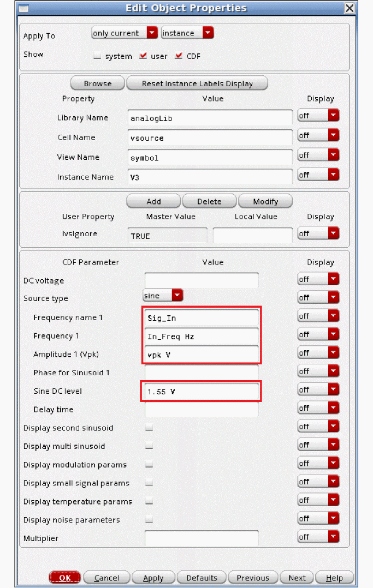Open the Help button
The image size is (373, 588).
[x=334, y=578]
